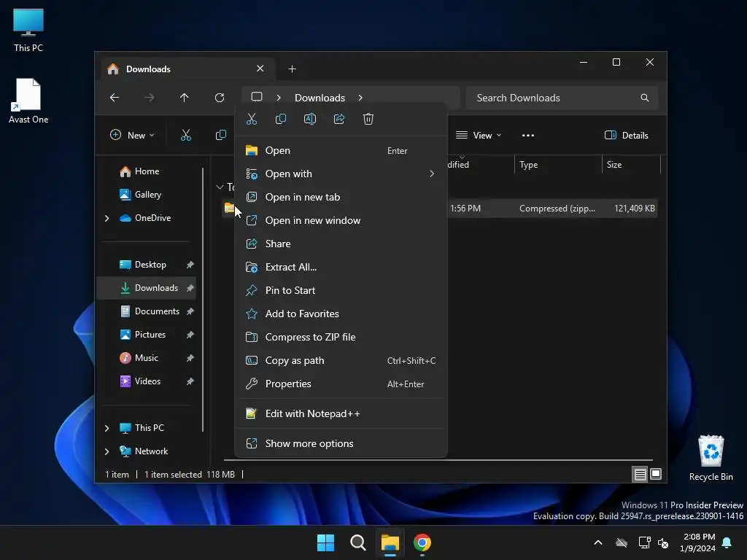Viewport: 747px width, 560px height.
Task: Click the Cut icon in context menu
Action: (252, 119)
